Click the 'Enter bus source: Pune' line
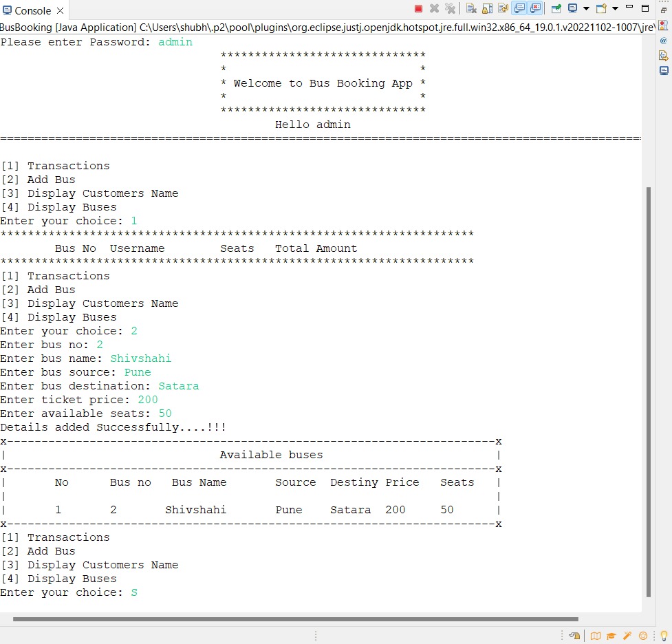 click(x=76, y=372)
